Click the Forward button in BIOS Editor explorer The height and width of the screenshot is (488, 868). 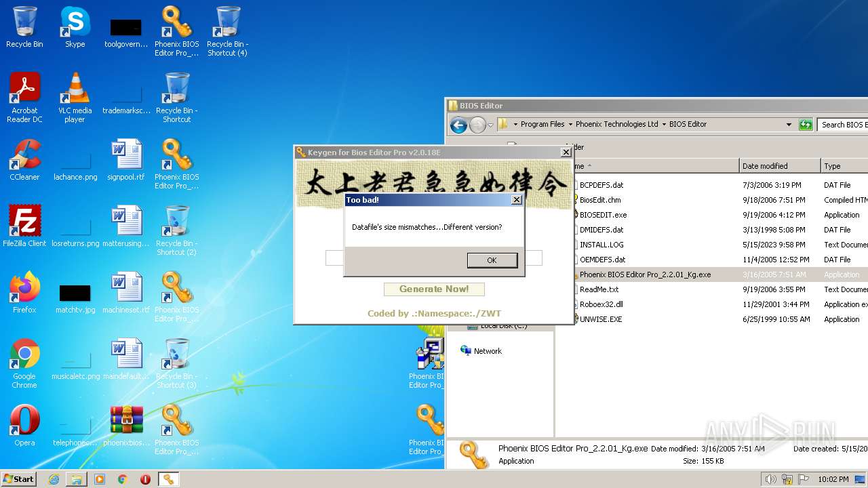pyautogui.click(x=477, y=125)
